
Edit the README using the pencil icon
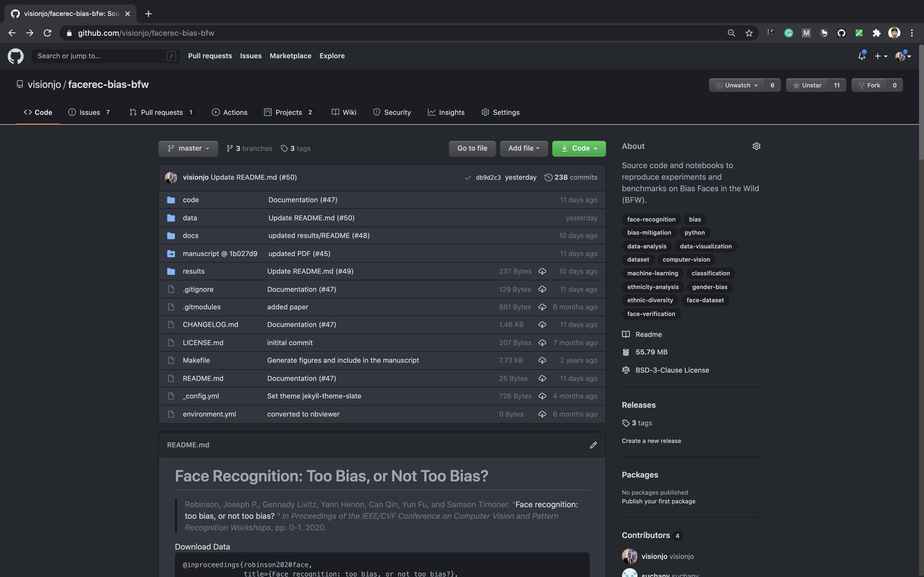point(593,445)
